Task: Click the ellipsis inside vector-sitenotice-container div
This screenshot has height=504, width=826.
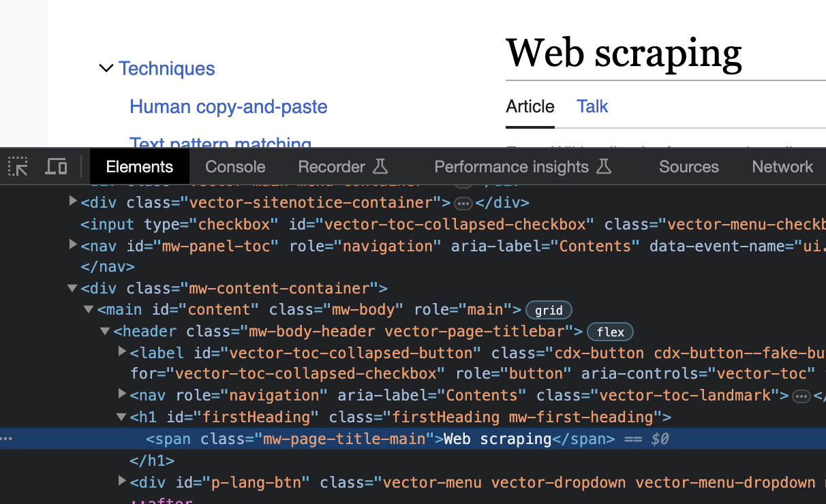Action: point(463,202)
